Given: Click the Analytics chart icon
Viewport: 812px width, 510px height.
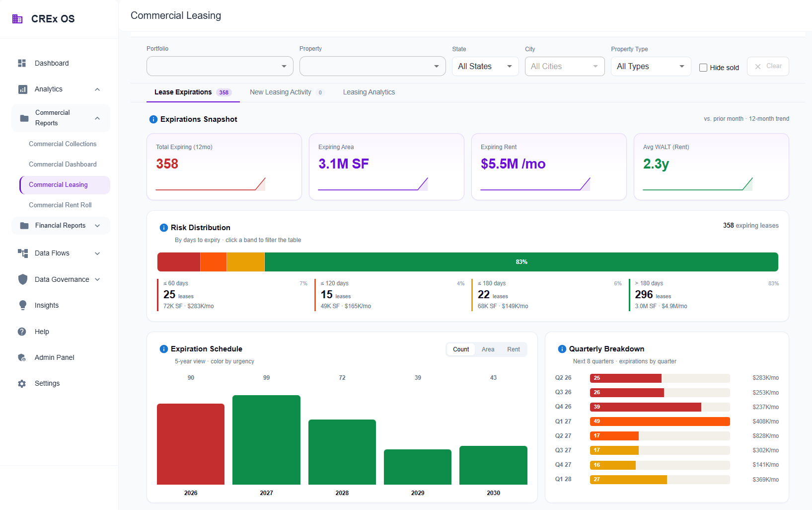Looking at the screenshot, I should (x=22, y=89).
